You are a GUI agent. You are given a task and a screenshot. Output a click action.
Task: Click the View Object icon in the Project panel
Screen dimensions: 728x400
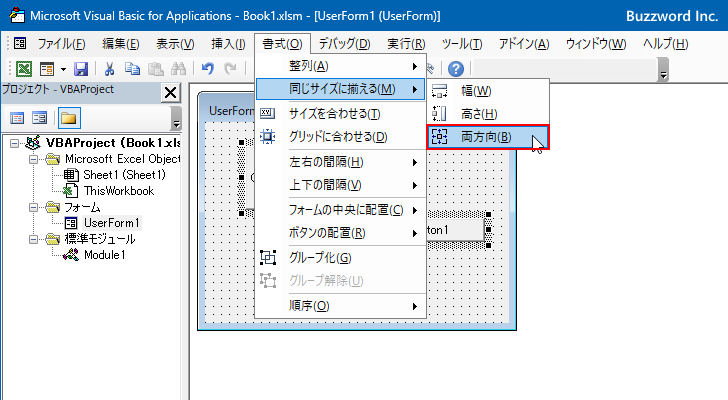pyautogui.click(x=39, y=118)
